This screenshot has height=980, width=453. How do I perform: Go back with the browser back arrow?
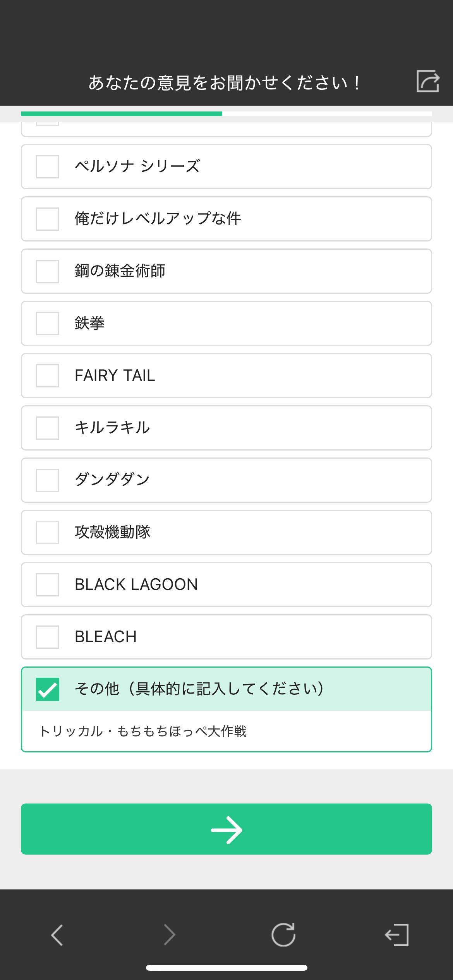coord(57,935)
